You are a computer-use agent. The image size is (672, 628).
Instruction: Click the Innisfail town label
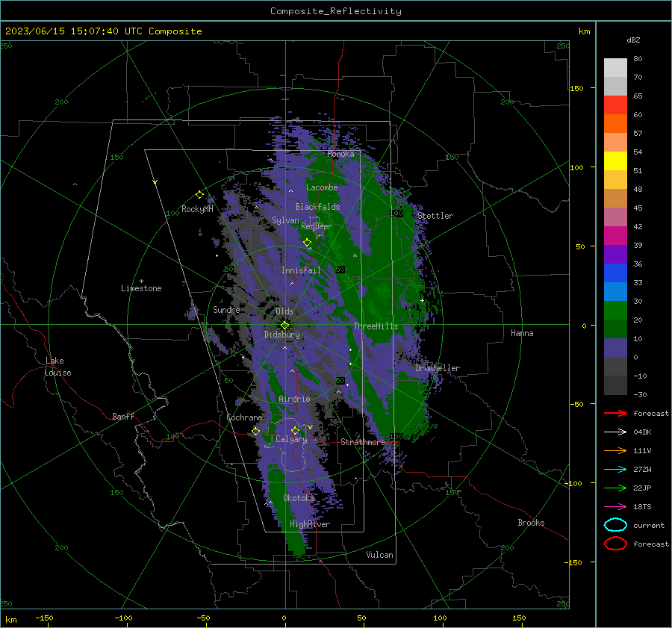(x=301, y=270)
